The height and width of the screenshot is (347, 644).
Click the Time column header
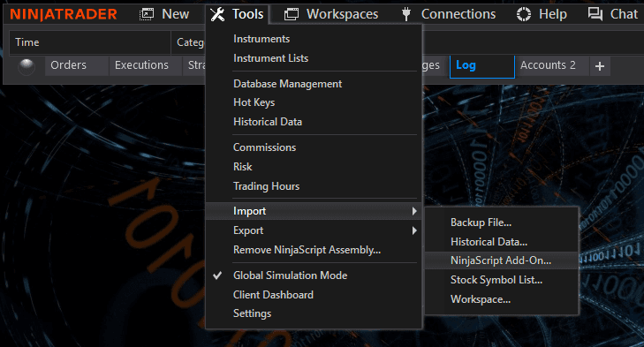pyautogui.click(x=90, y=42)
